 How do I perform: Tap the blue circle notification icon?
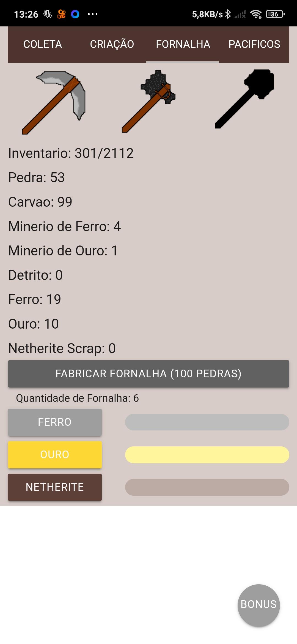pyautogui.click(x=75, y=14)
